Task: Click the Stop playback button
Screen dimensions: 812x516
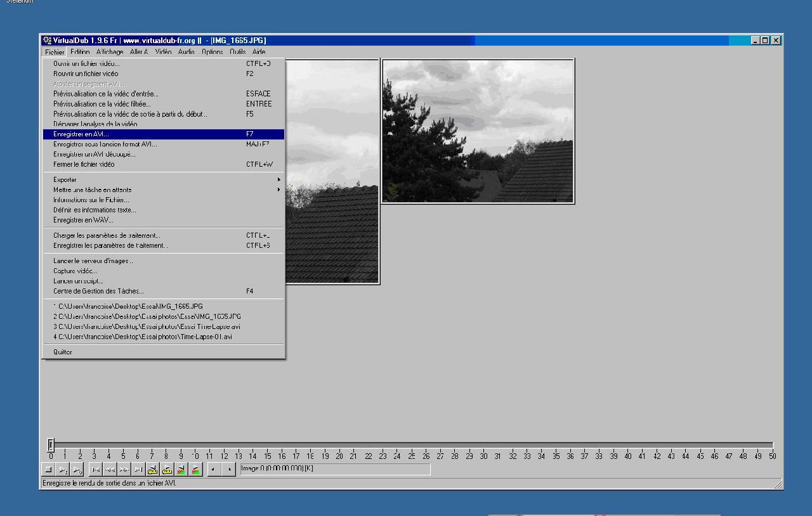Action: pos(48,470)
